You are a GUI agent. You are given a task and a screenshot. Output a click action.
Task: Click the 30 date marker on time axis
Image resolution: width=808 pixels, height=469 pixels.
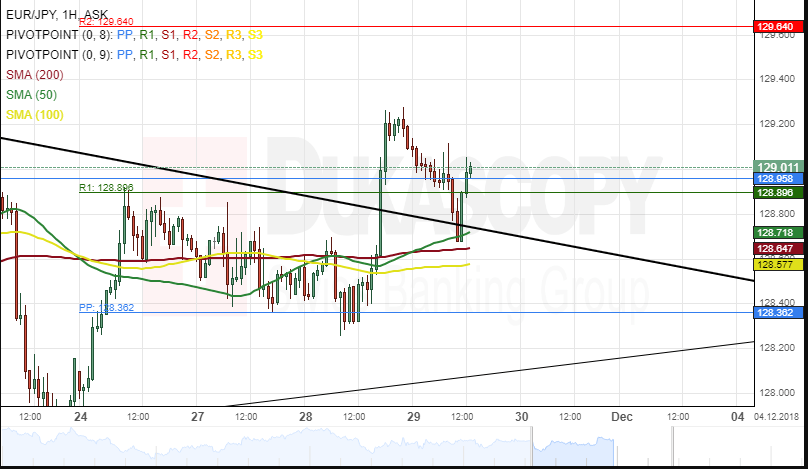point(521,414)
